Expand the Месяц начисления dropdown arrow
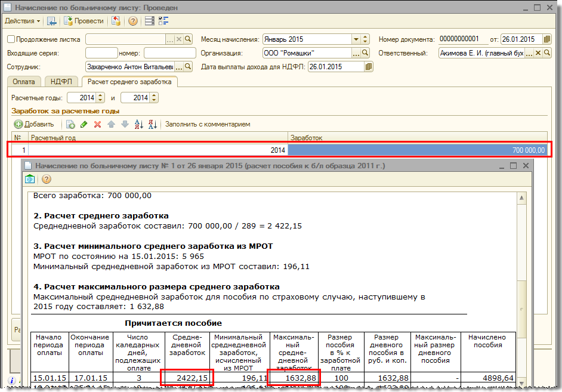Image resolution: width=562 pixels, height=392 pixels. pos(356,39)
